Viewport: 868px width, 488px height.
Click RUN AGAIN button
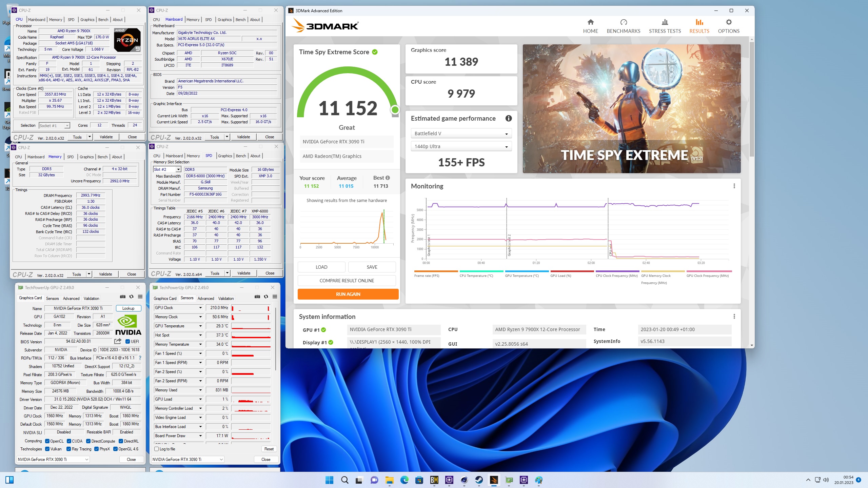click(x=348, y=294)
